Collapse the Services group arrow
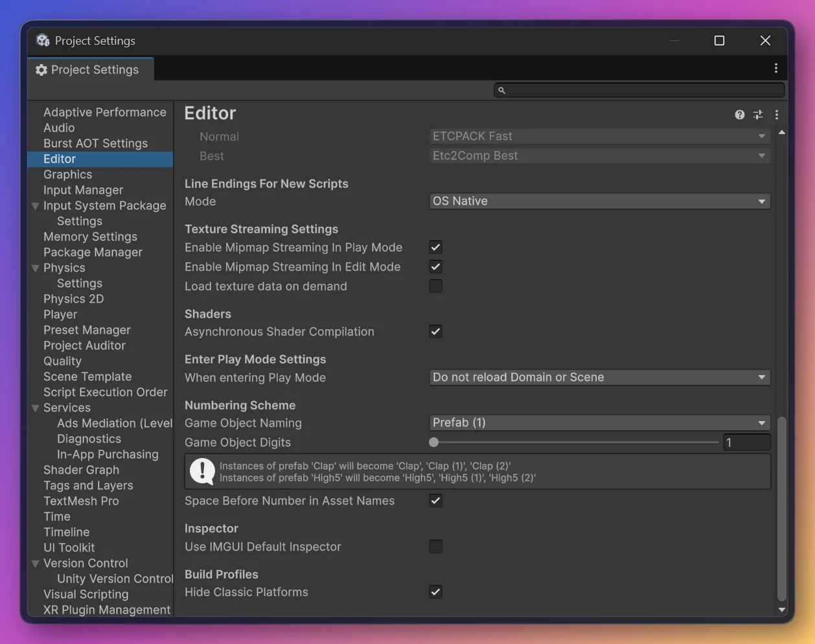 (36, 408)
